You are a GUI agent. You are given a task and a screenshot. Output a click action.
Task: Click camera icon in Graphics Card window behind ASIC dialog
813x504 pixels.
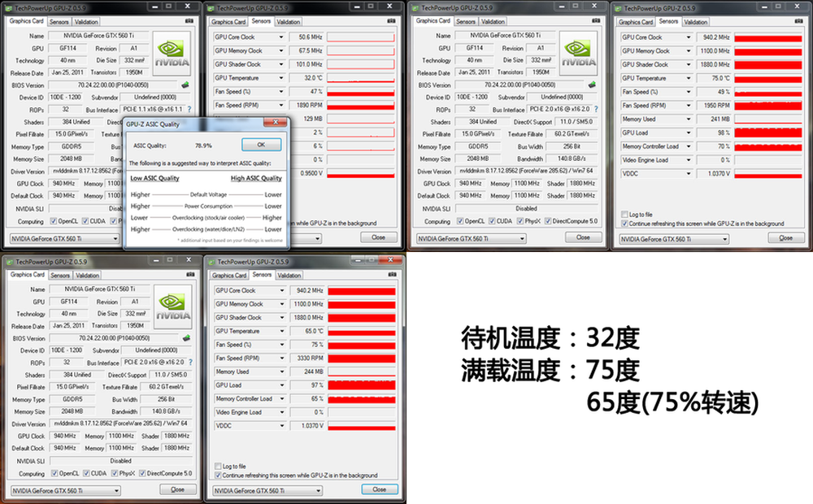(x=189, y=21)
